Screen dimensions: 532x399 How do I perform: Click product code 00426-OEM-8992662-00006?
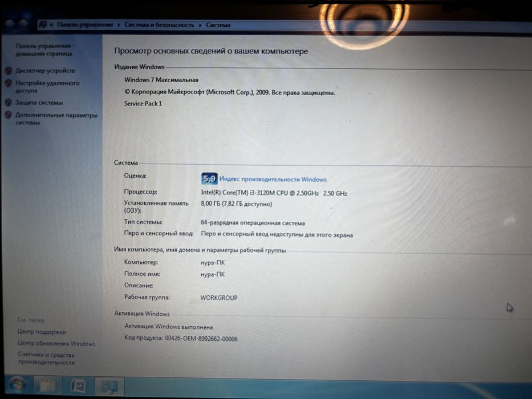coord(201,339)
